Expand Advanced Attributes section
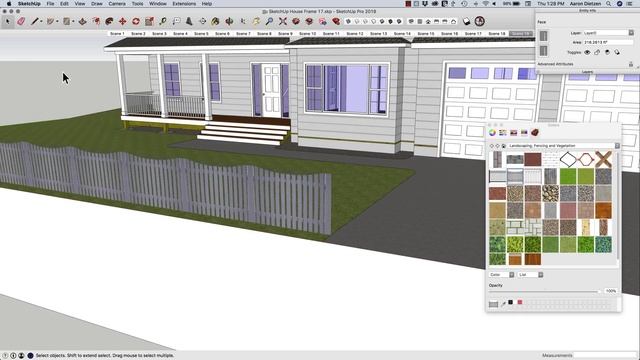The height and width of the screenshot is (360, 640). pos(555,64)
